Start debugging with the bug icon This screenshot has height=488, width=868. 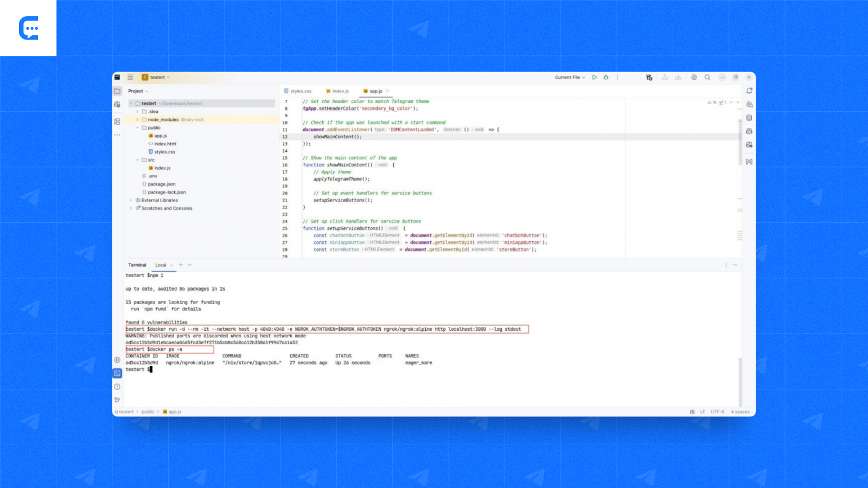coord(606,78)
